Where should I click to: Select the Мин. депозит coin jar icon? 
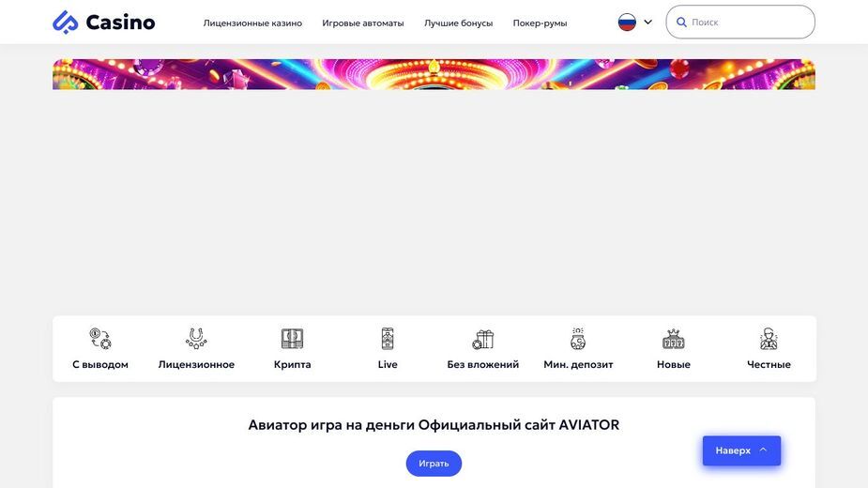point(578,339)
